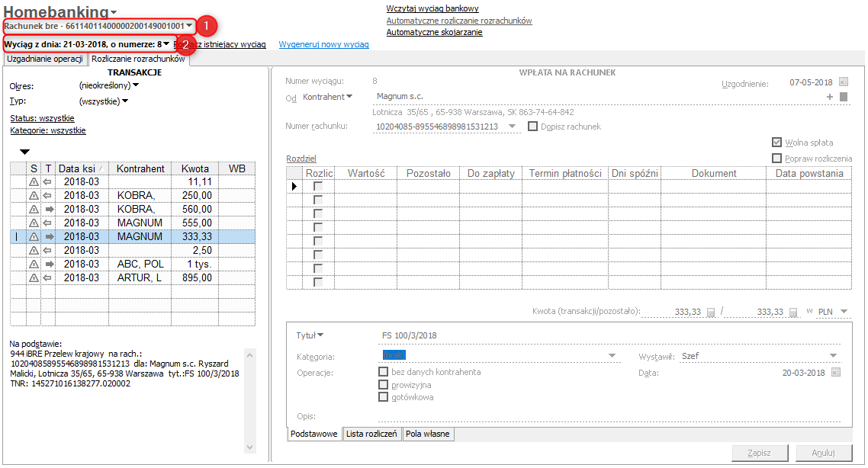
Task: Select Podstawowe bottom tab
Action: click(x=314, y=434)
